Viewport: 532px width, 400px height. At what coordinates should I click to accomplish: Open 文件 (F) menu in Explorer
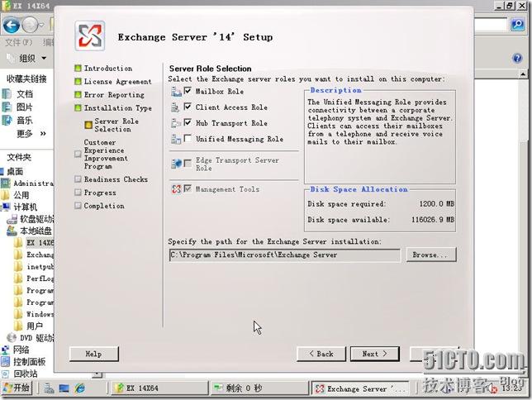click(x=19, y=42)
